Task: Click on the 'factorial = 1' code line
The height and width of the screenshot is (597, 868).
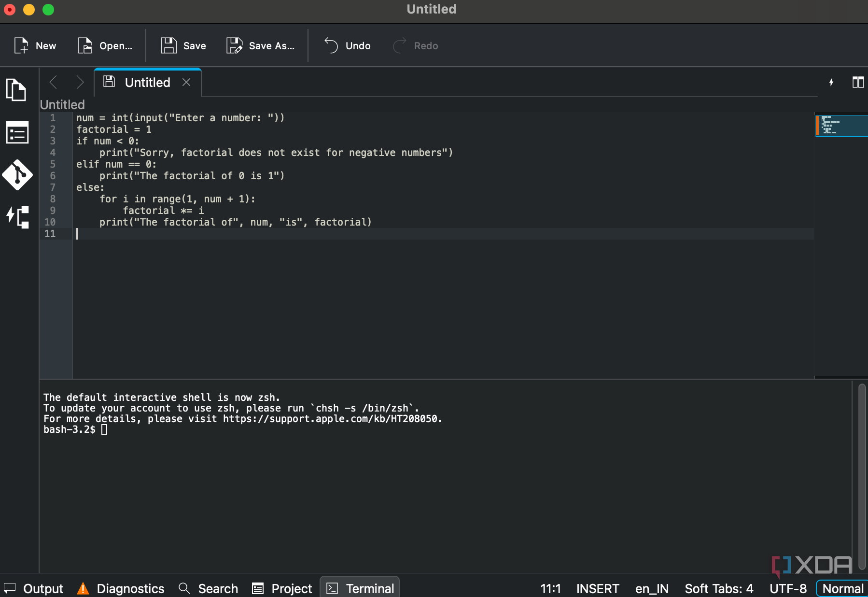Action: [114, 129]
